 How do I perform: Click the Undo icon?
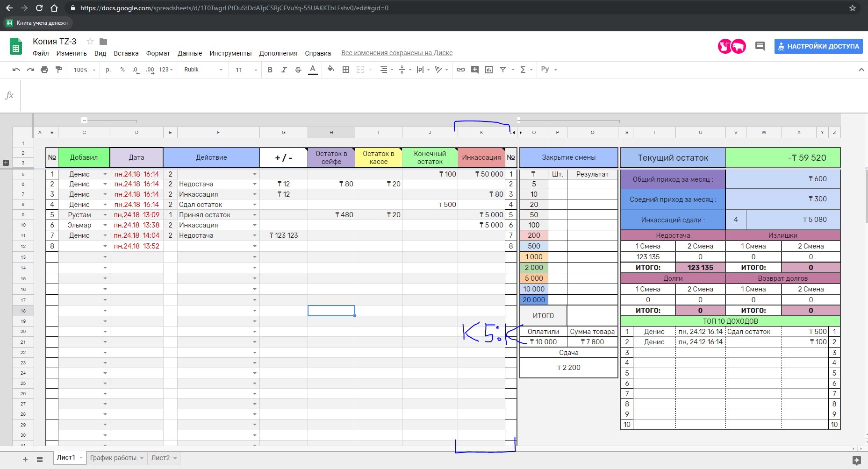(16, 70)
